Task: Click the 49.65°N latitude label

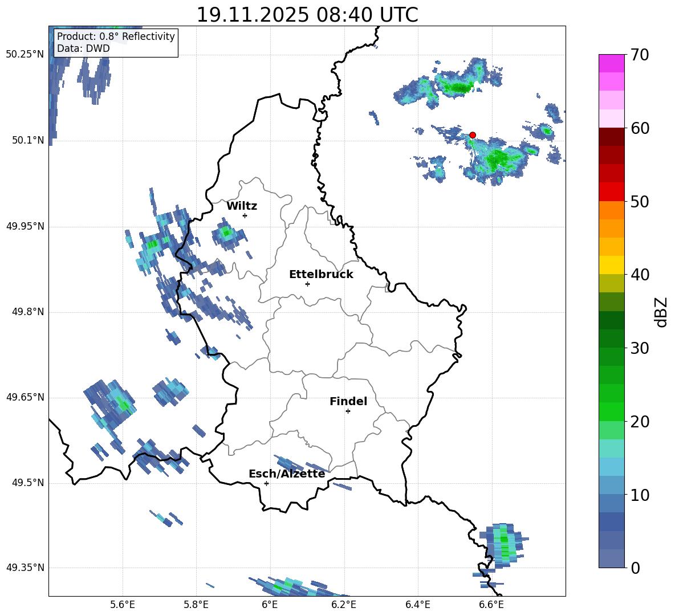Action: click(x=25, y=397)
